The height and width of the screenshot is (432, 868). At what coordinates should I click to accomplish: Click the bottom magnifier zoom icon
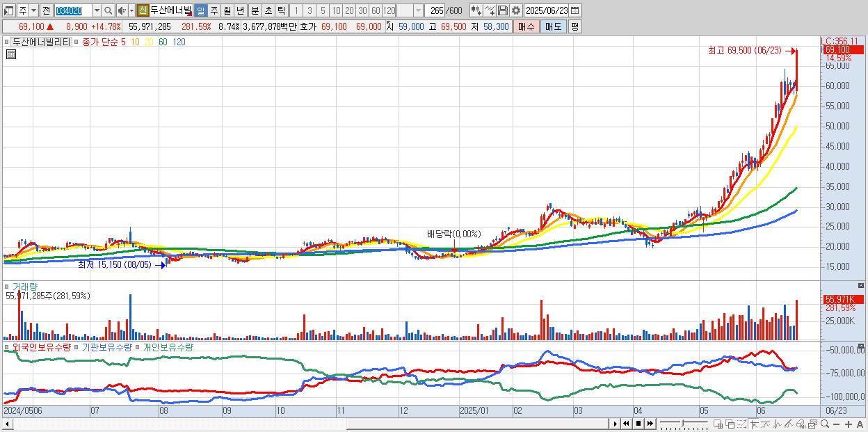click(x=824, y=424)
